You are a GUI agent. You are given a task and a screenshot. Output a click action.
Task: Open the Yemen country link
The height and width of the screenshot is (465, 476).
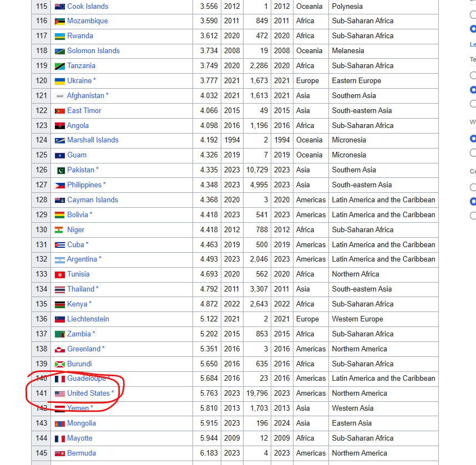coord(78,408)
